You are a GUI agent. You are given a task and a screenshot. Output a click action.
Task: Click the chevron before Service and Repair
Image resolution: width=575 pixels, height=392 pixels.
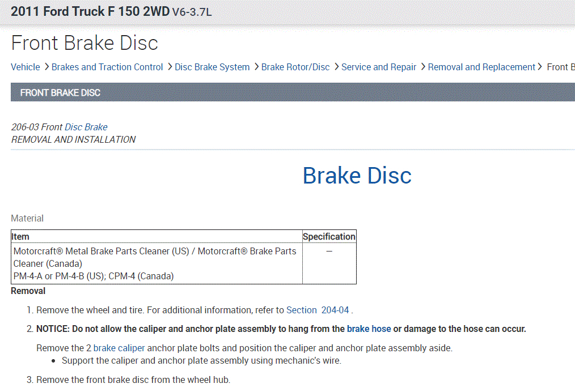point(336,67)
